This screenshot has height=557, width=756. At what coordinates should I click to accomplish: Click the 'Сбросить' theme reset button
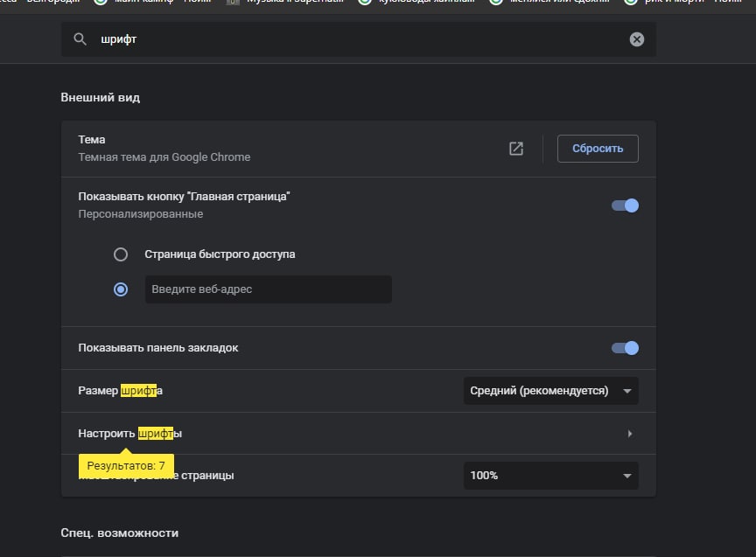598,149
